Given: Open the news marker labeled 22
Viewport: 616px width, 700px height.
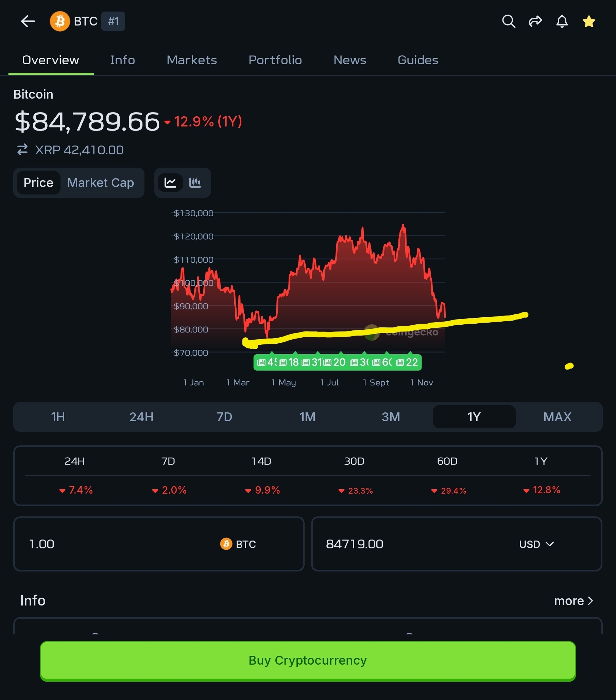Looking at the screenshot, I should coord(407,362).
